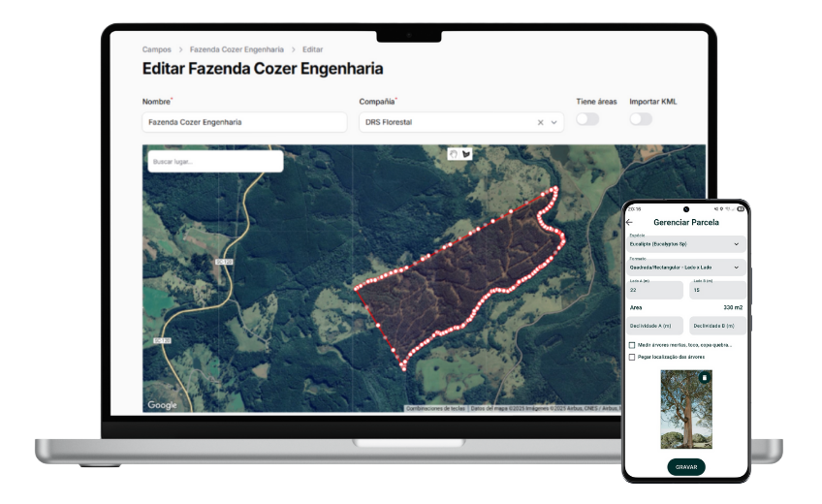Turn on the Importar KML toggle
This screenshot has height=504, width=822.
click(641, 119)
